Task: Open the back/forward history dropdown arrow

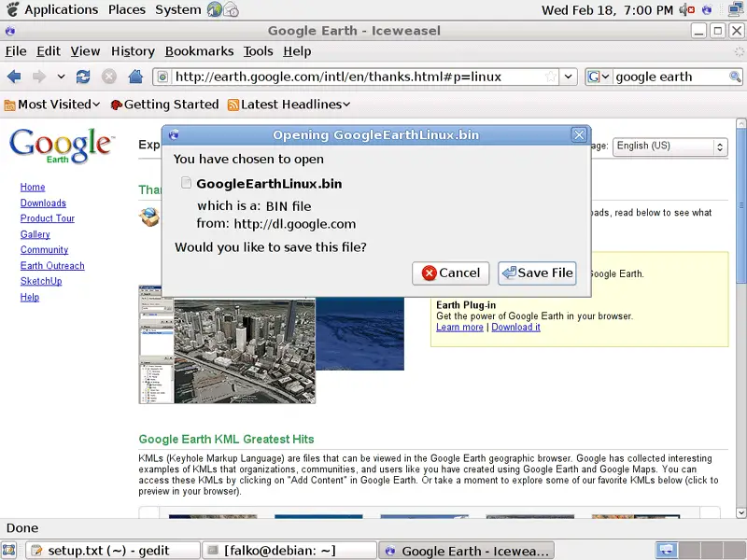Action: pyautogui.click(x=61, y=77)
